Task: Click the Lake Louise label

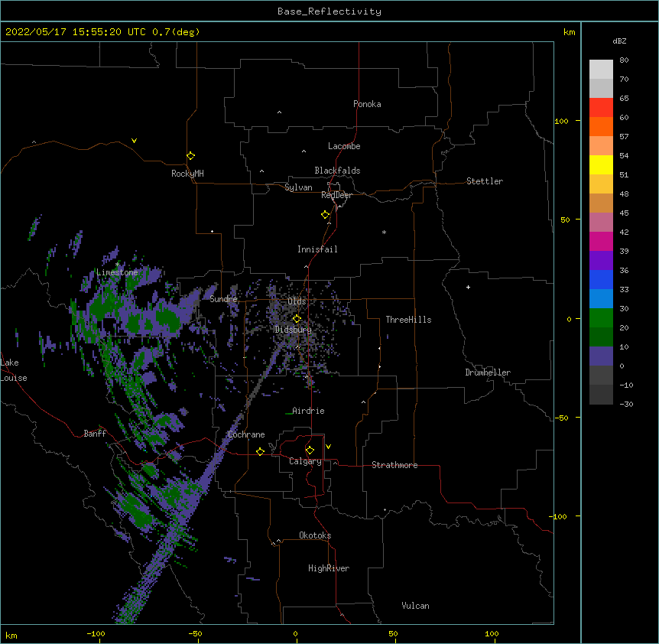Action: click(14, 370)
